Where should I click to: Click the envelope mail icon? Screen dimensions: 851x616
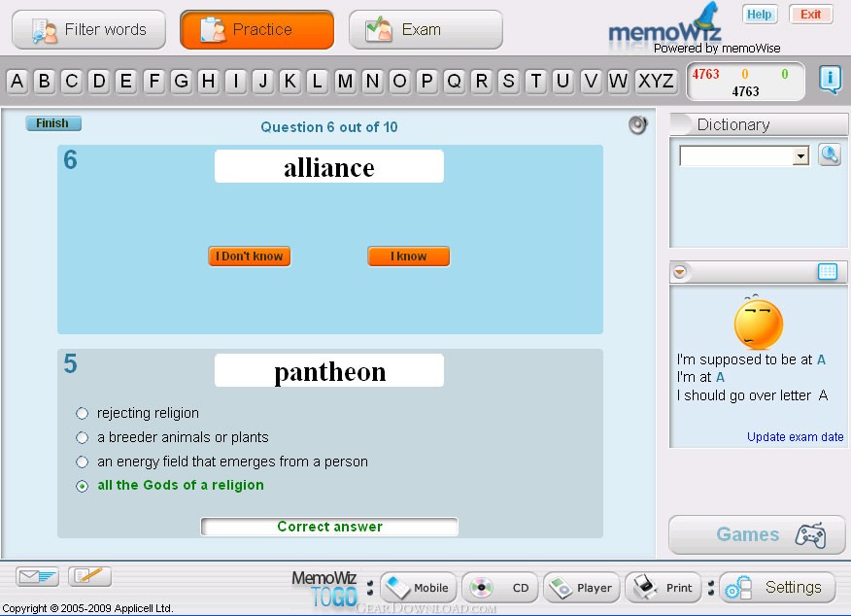(37, 576)
